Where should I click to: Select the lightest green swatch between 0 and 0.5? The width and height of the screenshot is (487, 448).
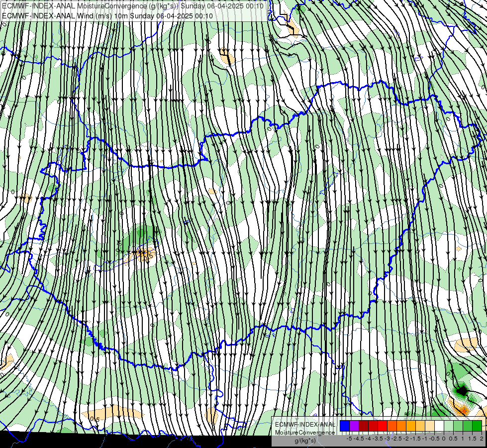449,426
